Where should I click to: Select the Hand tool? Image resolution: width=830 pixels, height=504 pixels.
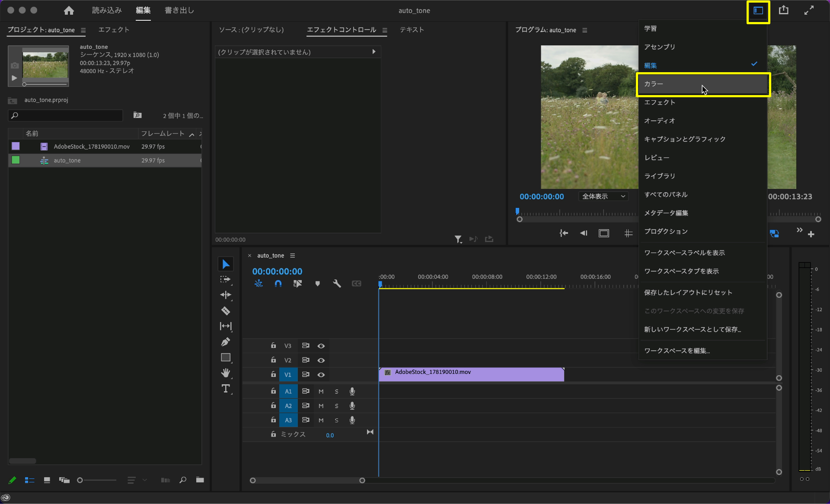pyautogui.click(x=226, y=373)
